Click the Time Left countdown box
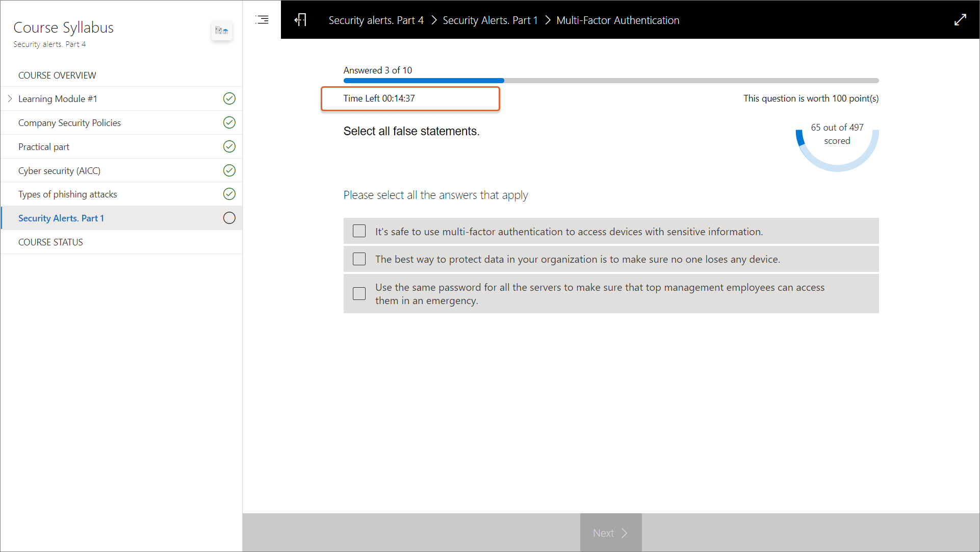 point(410,98)
